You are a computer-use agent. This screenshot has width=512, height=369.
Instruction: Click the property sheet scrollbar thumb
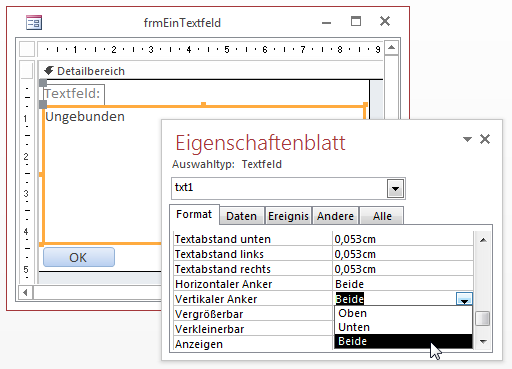[482, 318]
